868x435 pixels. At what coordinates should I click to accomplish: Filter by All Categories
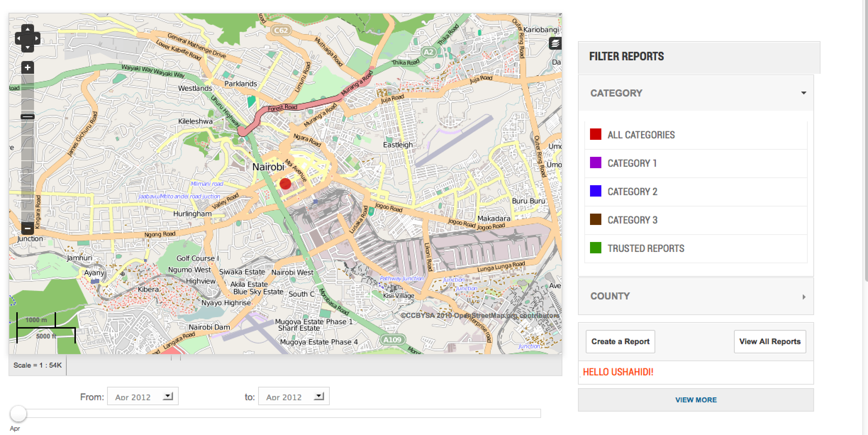(x=696, y=135)
